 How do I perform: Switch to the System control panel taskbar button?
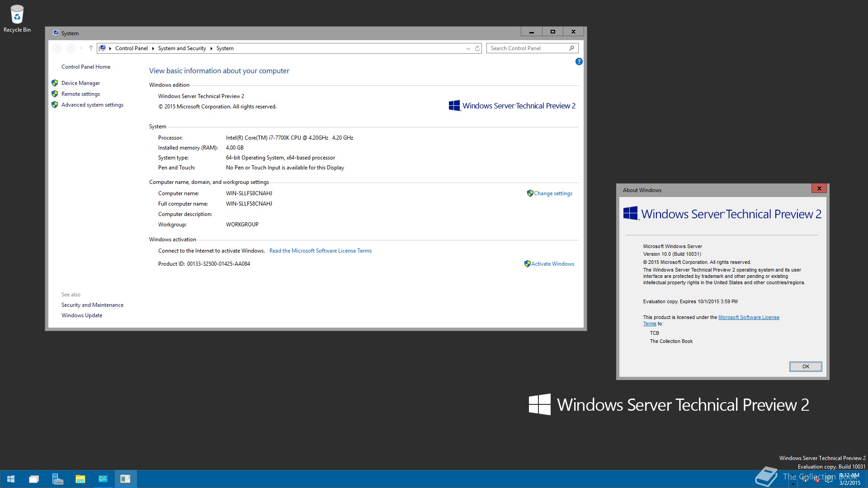(103, 479)
